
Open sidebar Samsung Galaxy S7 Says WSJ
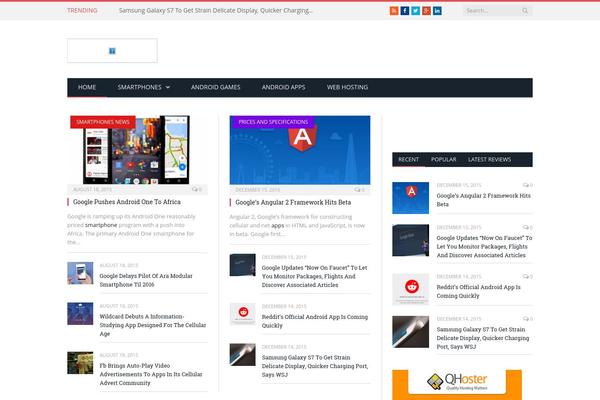coord(483,338)
